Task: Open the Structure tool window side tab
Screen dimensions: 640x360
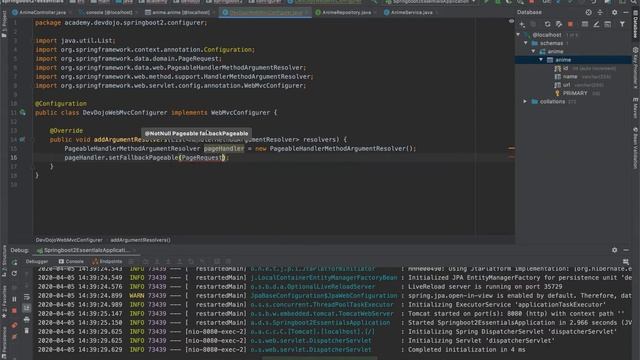Action: click(x=4, y=260)
